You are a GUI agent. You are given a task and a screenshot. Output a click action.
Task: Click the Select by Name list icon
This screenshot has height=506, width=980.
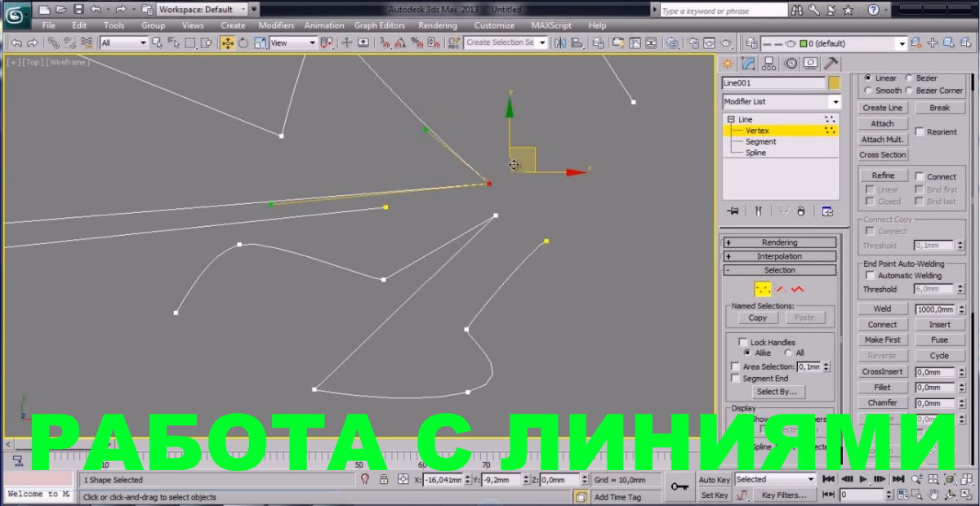tap(173, 42)
